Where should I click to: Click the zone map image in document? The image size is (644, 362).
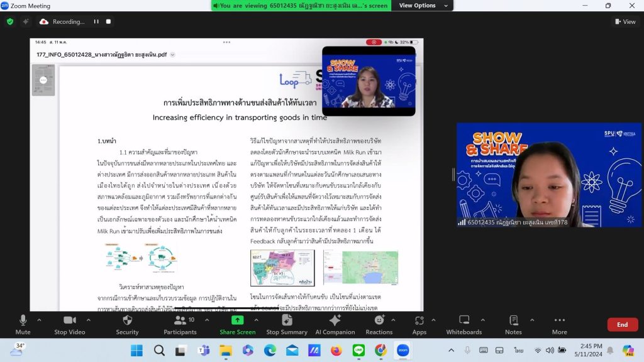[282, 268]
